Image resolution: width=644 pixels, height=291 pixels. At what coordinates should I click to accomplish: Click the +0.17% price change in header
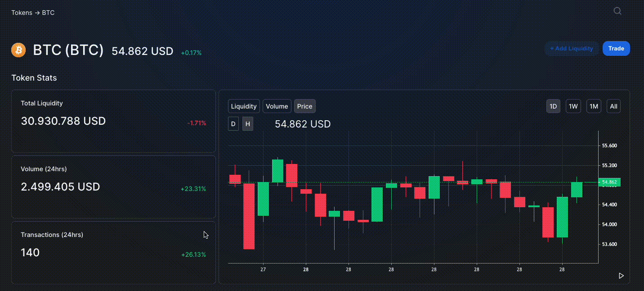pos(191,53)
